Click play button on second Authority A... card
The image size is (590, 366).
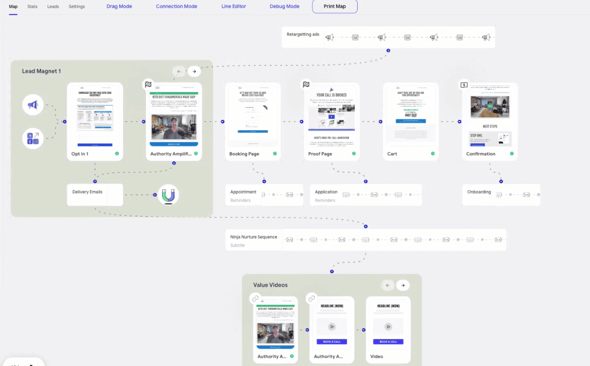coord(332,327)
